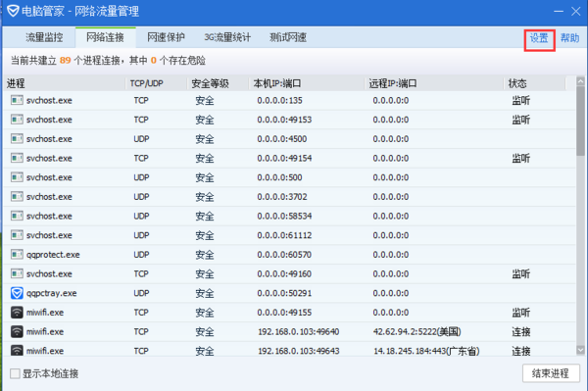Image resolution: width=588 pixels, height=391 pixels.
Task: Sort by the TCP/UDP column header
Action: pyautogui.click(x=157, y=83)
